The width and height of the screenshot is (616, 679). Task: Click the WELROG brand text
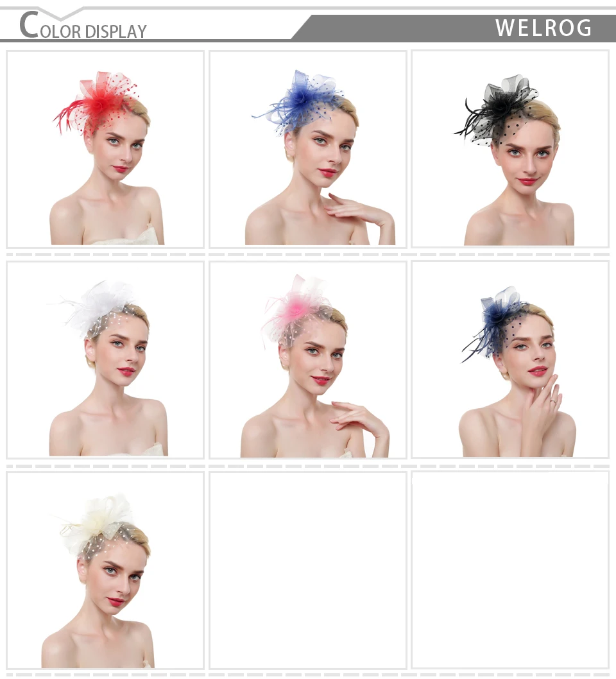tap(543, 28)
